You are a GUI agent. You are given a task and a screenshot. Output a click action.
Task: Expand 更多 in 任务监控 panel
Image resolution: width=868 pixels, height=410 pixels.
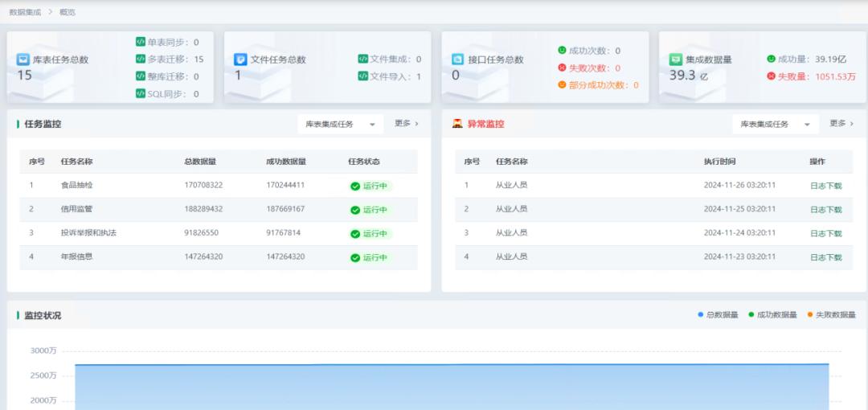click(407, 124)
